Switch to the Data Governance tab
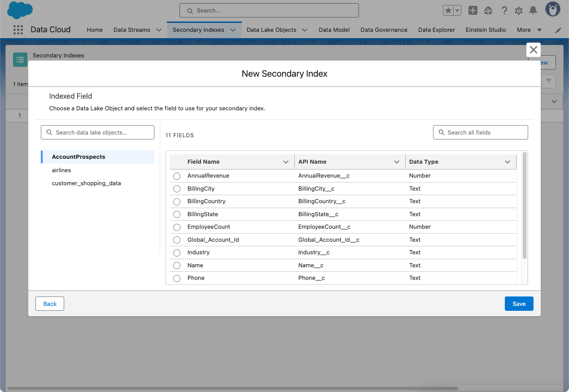This screenshot has width=569, height=392. point(384,30)
